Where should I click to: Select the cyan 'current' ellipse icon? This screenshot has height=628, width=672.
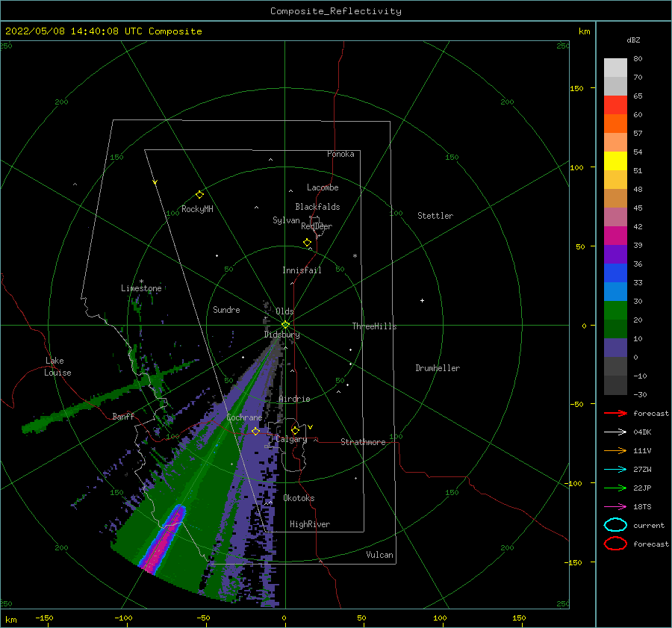click(x=615, y=525)
